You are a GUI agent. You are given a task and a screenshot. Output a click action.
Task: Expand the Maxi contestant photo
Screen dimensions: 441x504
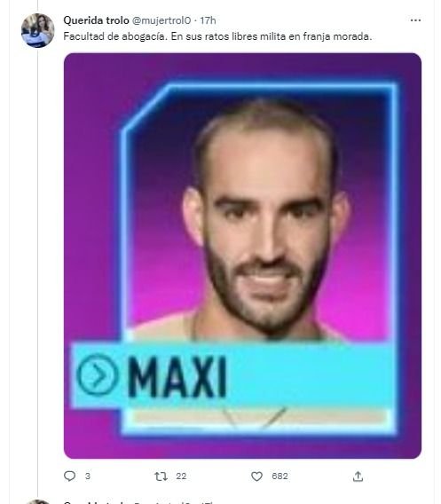point(242,256)
